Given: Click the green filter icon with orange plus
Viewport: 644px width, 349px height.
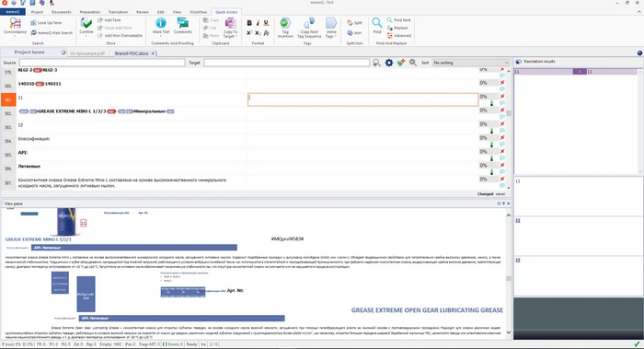Looking at the screenshot, I should click(401, 63).
